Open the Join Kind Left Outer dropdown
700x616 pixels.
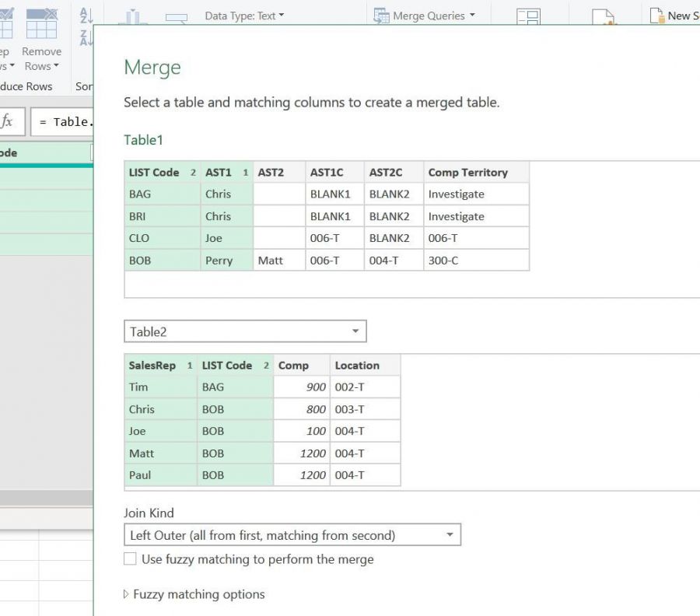pyautogui.click(x=292, y=535)
